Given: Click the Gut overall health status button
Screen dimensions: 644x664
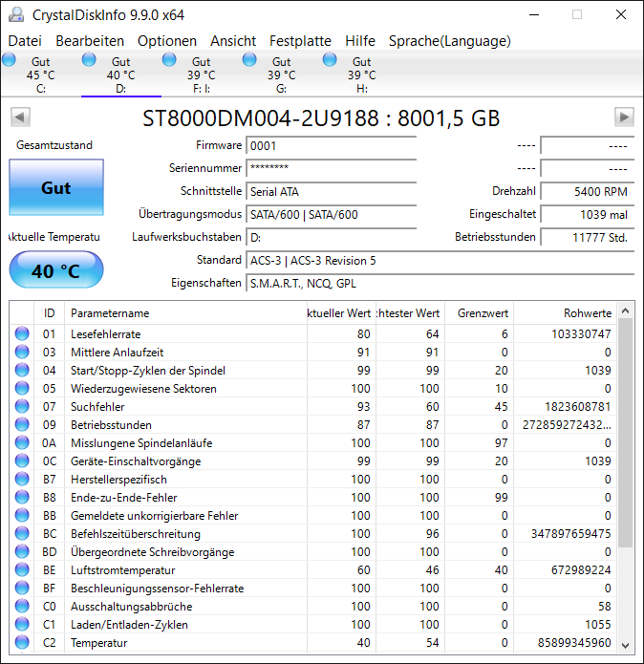Looking at the screenshot, I should 56,187.
